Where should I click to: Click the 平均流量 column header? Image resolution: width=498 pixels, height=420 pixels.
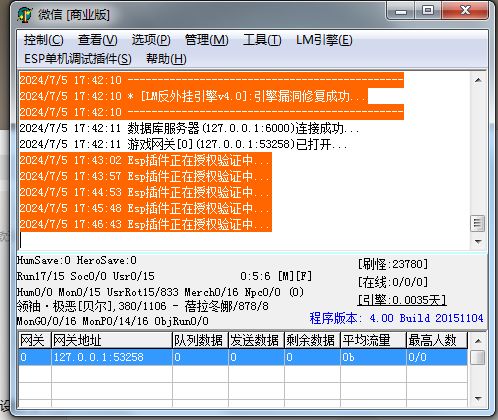[373, 340]
